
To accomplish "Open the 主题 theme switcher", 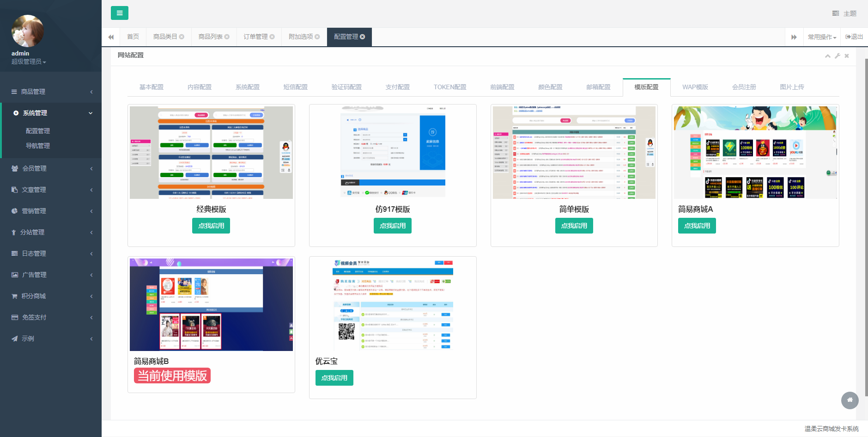I will pos(844,13).
